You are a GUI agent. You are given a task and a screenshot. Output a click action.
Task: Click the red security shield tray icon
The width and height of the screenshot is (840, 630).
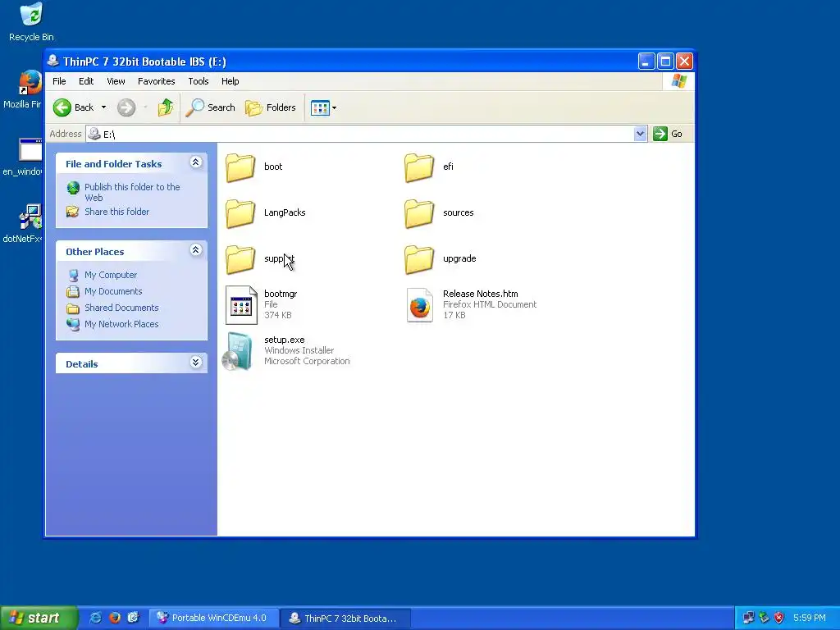pos(779,619)
